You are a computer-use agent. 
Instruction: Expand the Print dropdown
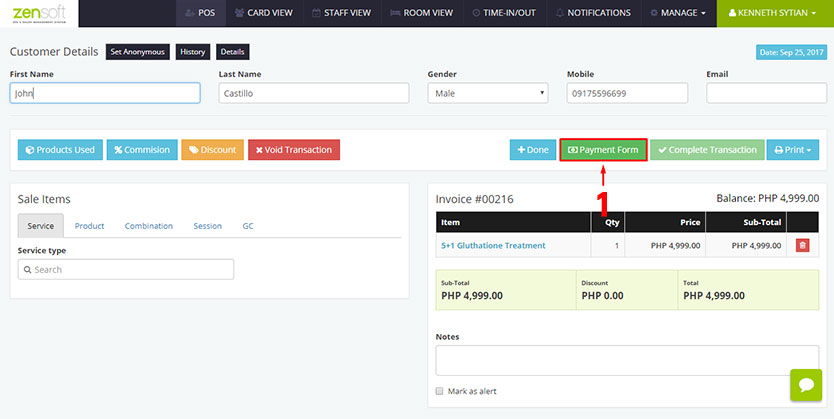coord(793,150)
